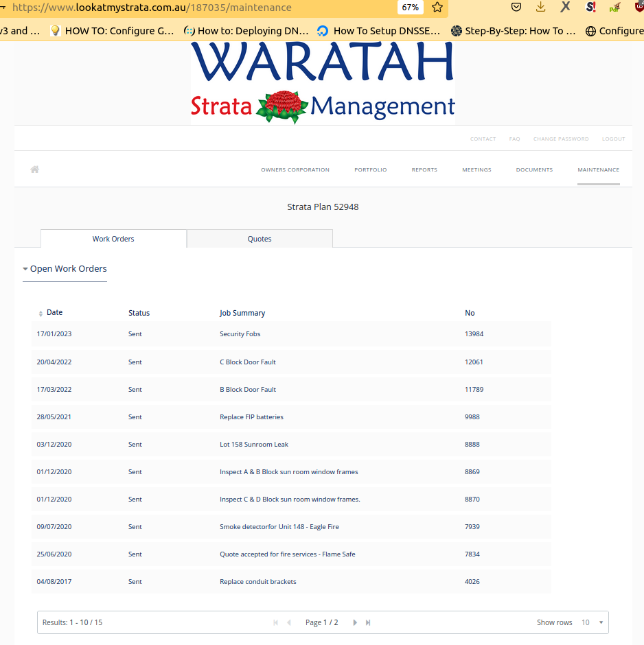This screenshot has height=645, width=644.
Task: Click the S! extension icon
Action: (590, 7)
